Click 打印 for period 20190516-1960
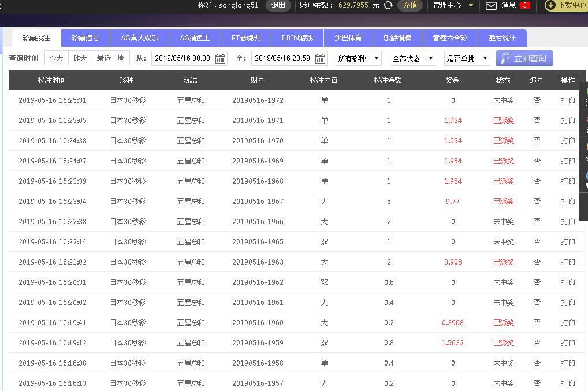 568,323
